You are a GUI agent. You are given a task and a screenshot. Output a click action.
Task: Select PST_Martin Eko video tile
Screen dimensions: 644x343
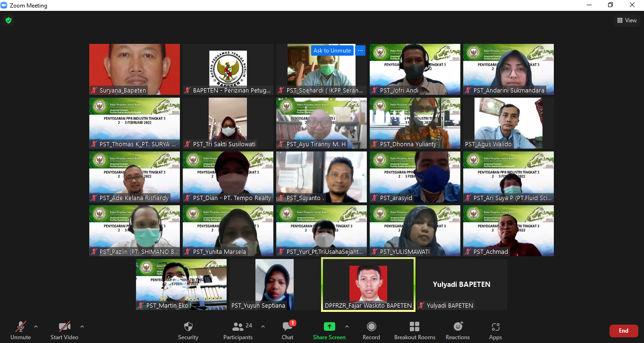[181, 284]
